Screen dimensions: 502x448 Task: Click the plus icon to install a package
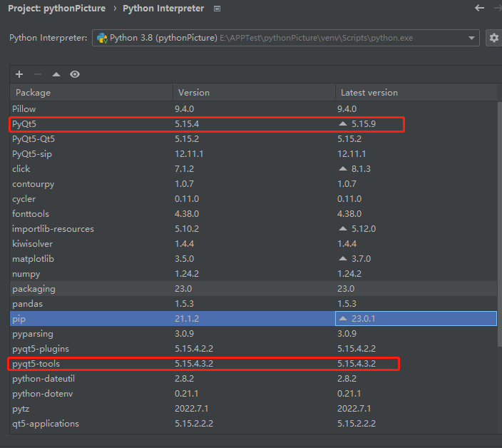click(x=19, y=74)
